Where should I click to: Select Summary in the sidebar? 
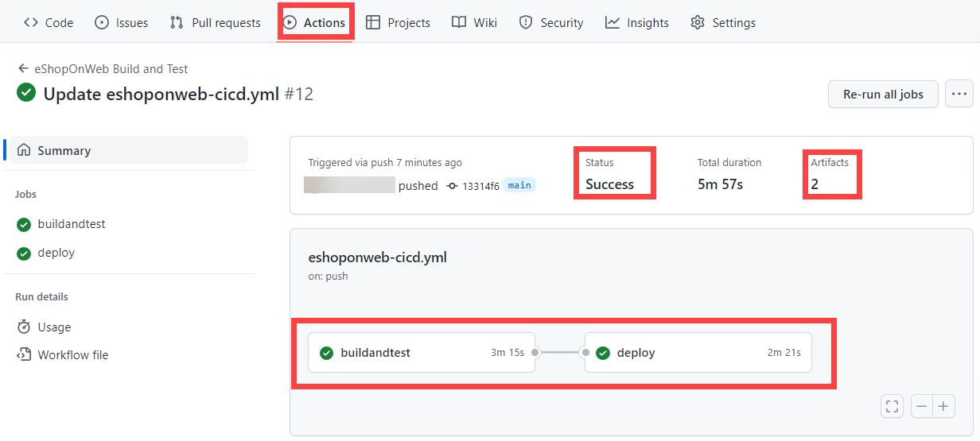click(129, 150)
